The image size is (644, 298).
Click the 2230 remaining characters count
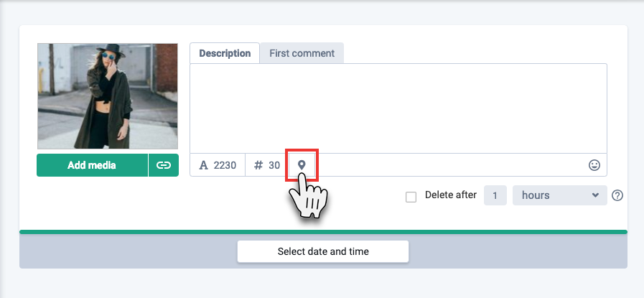point(225,165)
